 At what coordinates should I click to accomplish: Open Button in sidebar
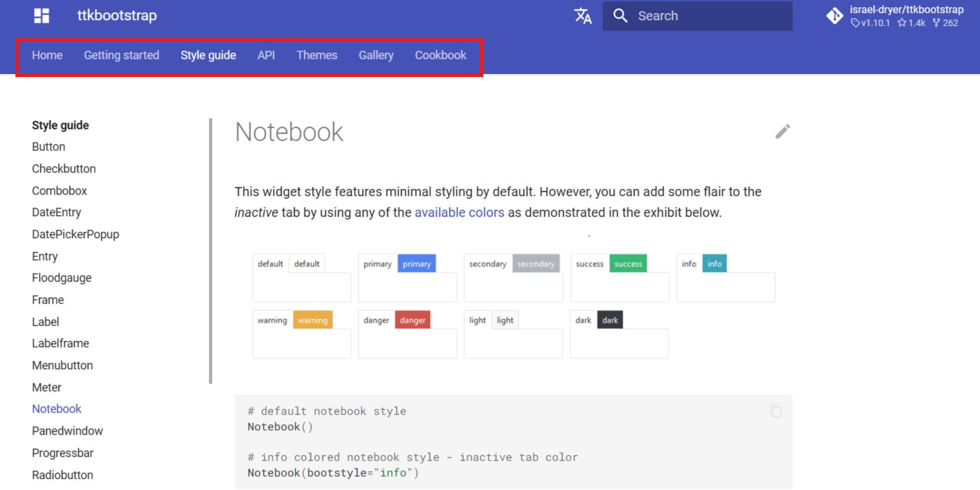tap(49, 147)
